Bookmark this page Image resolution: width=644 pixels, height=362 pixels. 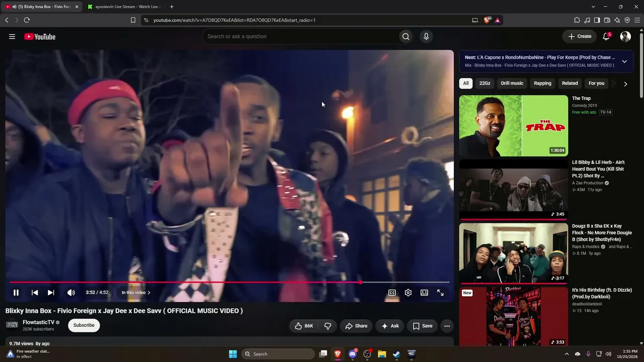coord(133,20)
